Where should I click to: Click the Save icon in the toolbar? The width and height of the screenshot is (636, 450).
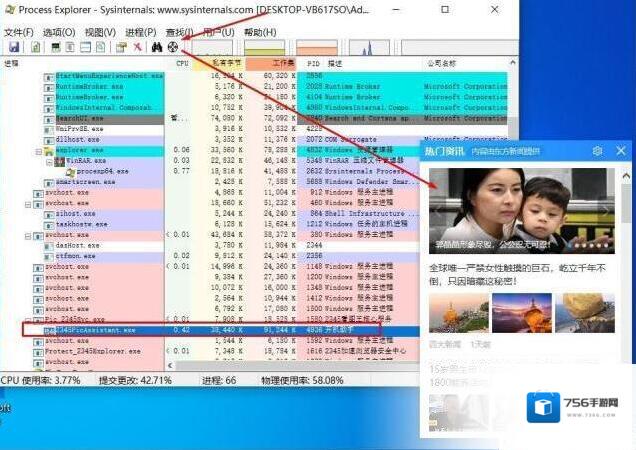coord(13,47)
